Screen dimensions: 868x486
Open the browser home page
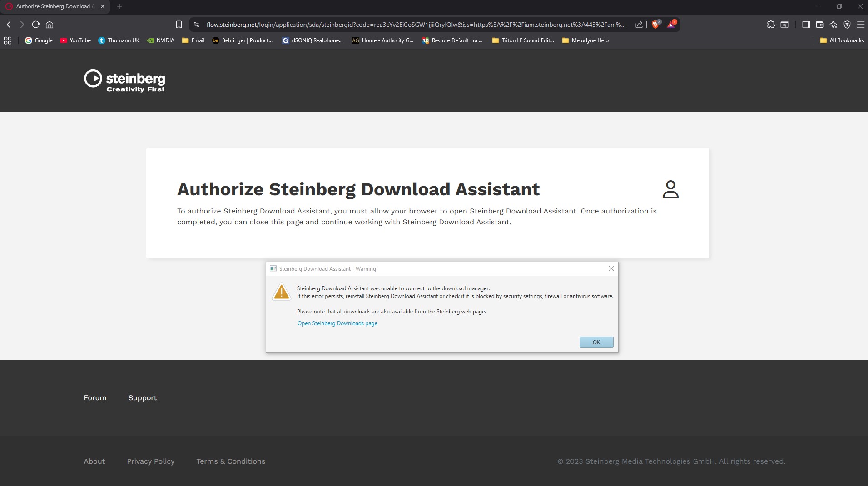[50, 25]
